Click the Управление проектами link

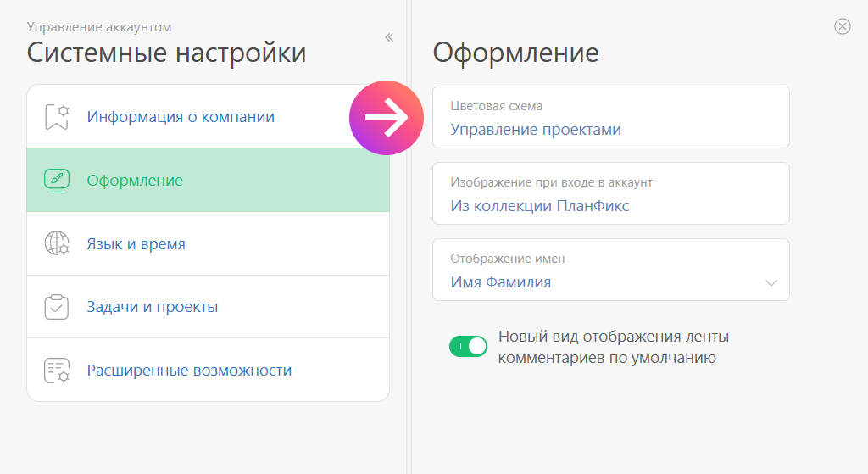click(x=536, y=130)
